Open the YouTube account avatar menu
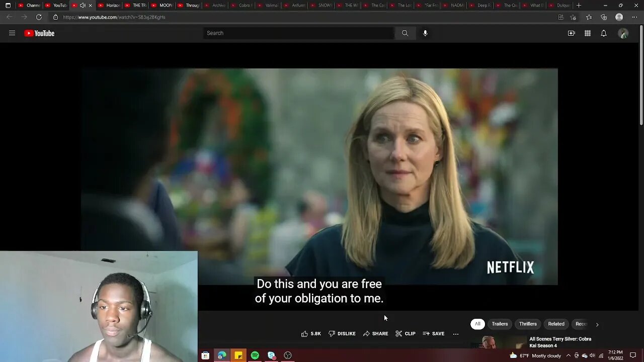This screenshot has width=644, height=362. coord(623,33)
